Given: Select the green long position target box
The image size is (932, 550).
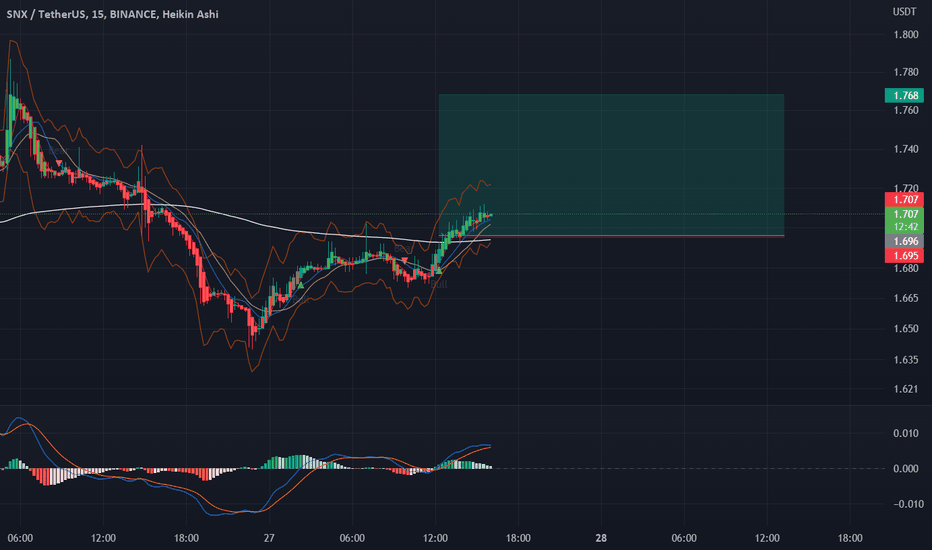Looking at the screenshot, I should [x=611, y=165].
